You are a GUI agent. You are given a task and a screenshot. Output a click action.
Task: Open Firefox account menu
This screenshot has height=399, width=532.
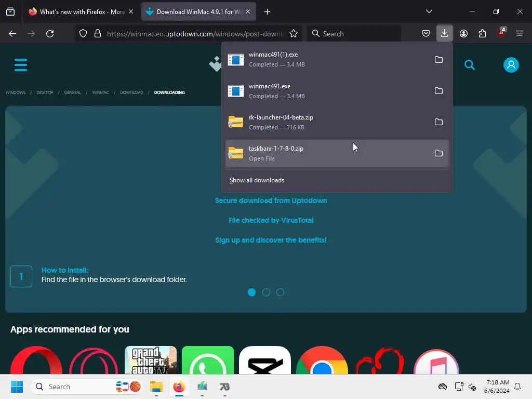[x=463, y=34]
